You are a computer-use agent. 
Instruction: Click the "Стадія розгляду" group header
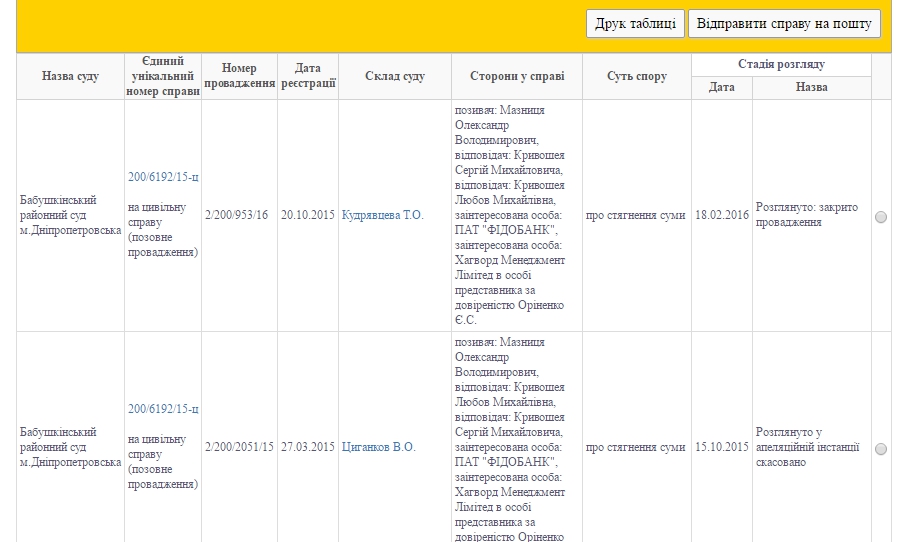click(781, 64)
